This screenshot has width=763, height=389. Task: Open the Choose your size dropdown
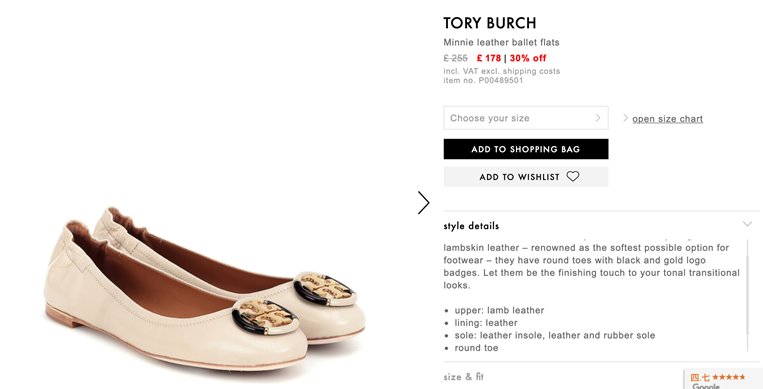tap(526, 118)
